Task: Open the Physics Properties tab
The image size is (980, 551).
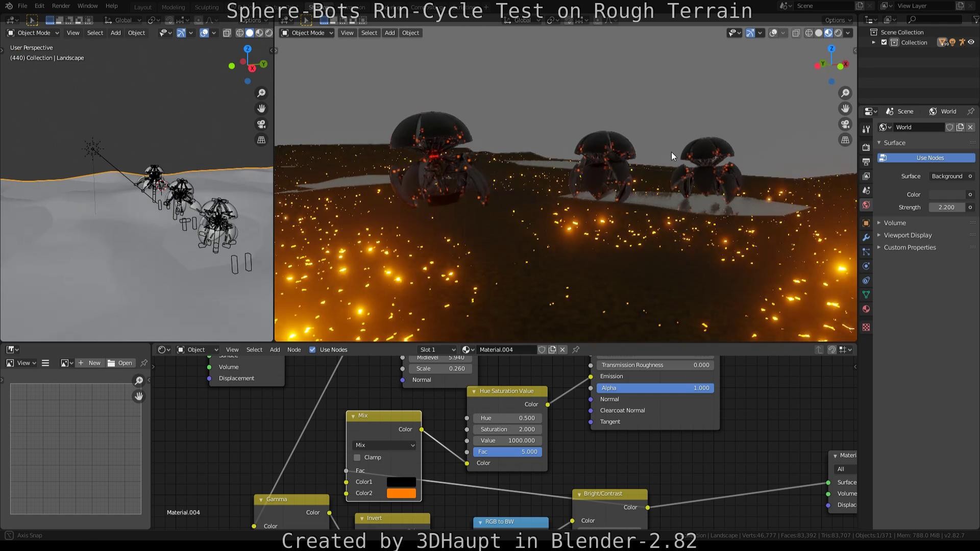Action: click(x=866, y=266)
